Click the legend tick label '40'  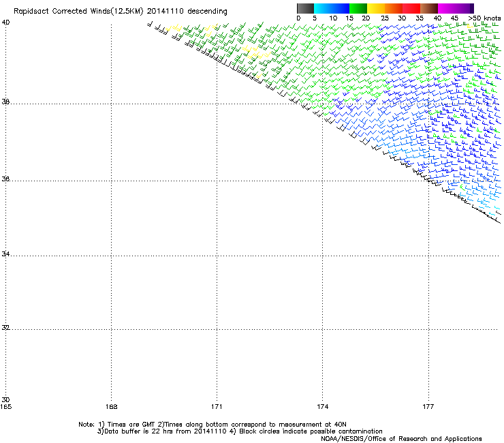coord(437,18)
